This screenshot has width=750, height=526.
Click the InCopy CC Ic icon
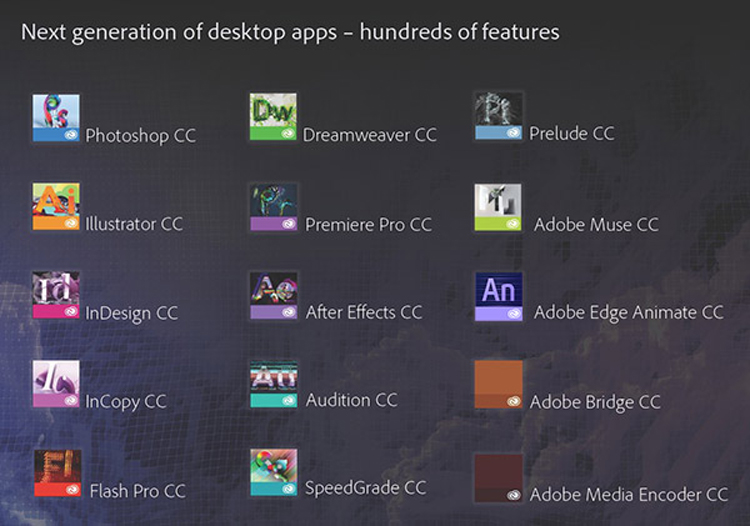pos(56,384)
